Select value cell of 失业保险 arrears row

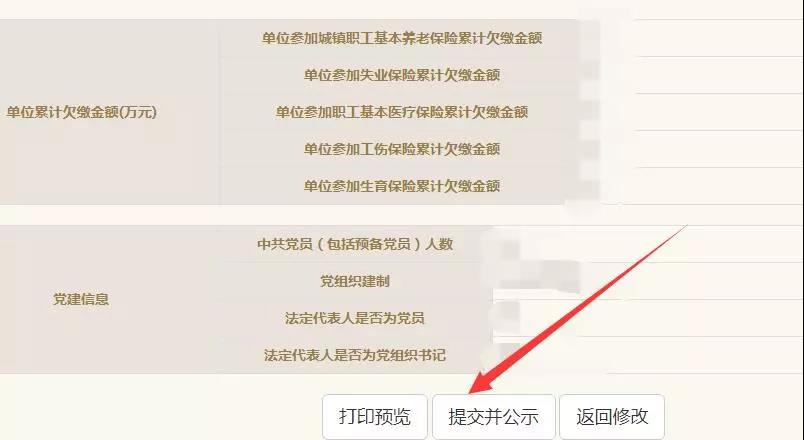point(693,75)
